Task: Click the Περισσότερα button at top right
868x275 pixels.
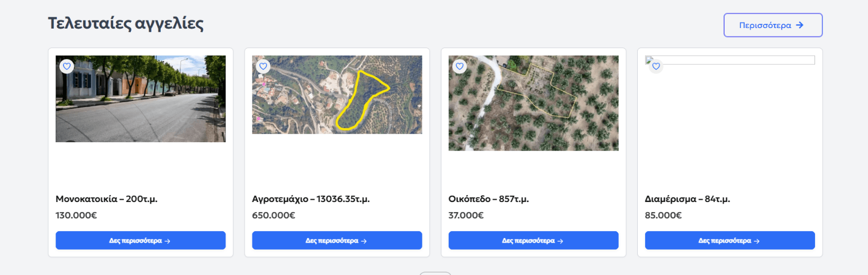Action: pyautogui.click(x=772, y=25)
